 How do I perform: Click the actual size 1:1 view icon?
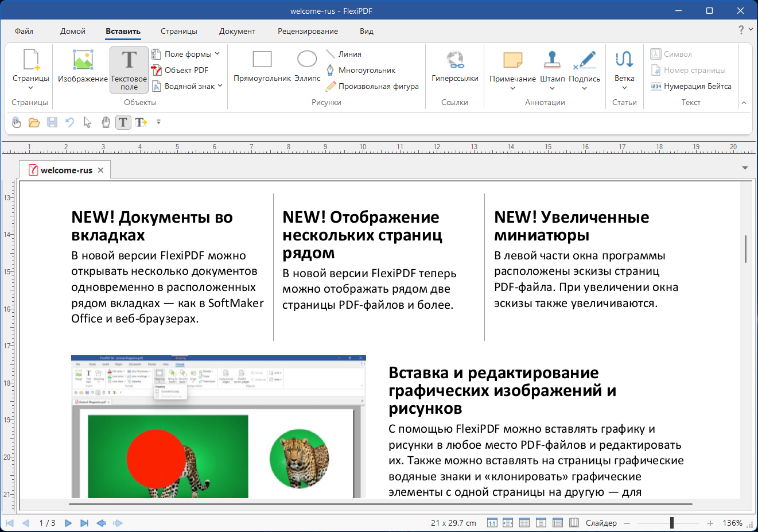pyautogui.click(x=492, y=523)
